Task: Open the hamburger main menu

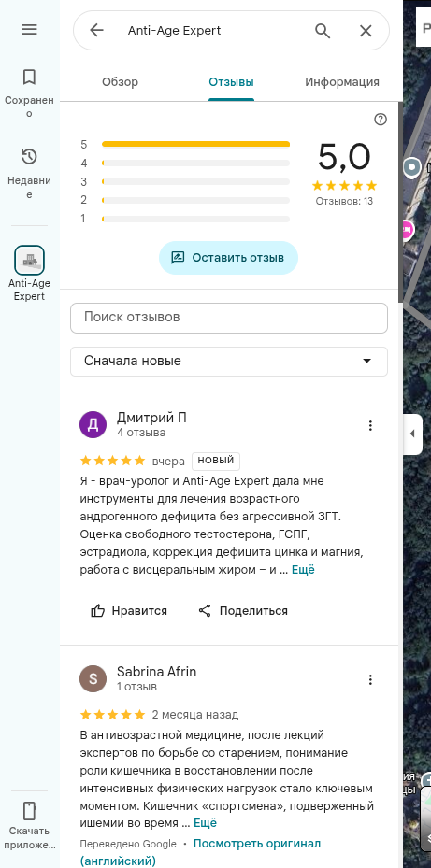Action: pos(29,29)
